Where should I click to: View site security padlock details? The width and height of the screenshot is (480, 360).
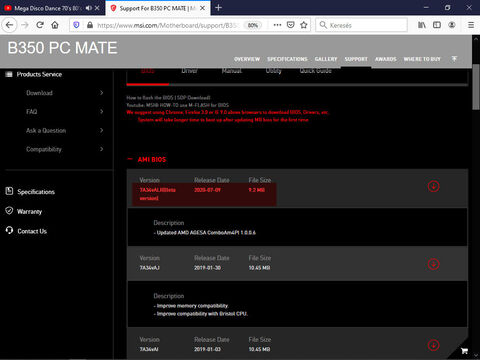90,25
